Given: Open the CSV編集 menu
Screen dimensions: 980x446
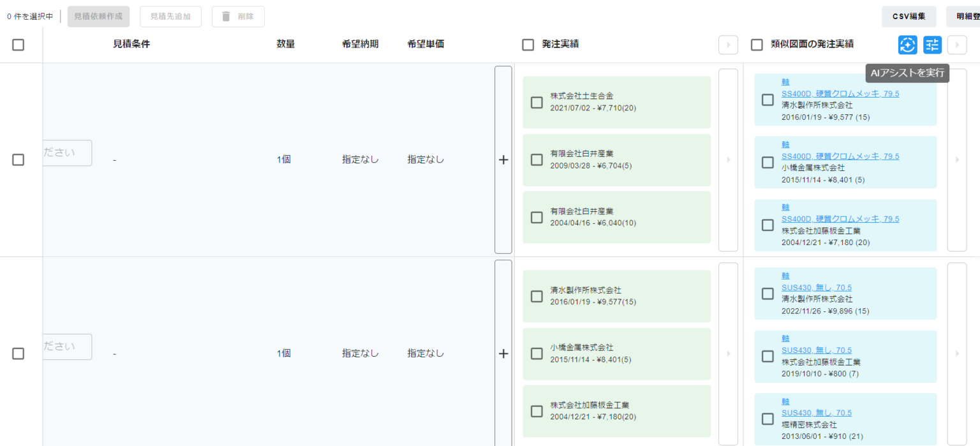Looking at the screenshot, I should tap(909, 16).
